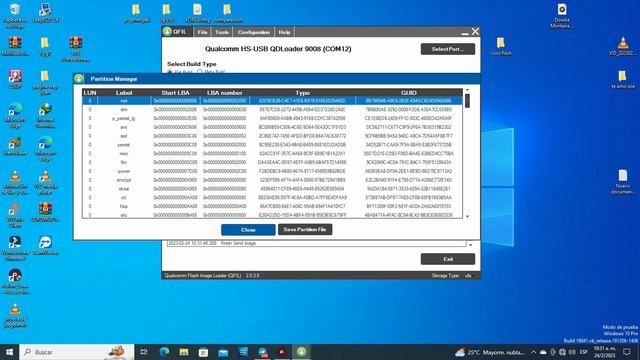Click the partition list scrollbar up arrow
Screen dimensions: 640x360
pos(467,90)
